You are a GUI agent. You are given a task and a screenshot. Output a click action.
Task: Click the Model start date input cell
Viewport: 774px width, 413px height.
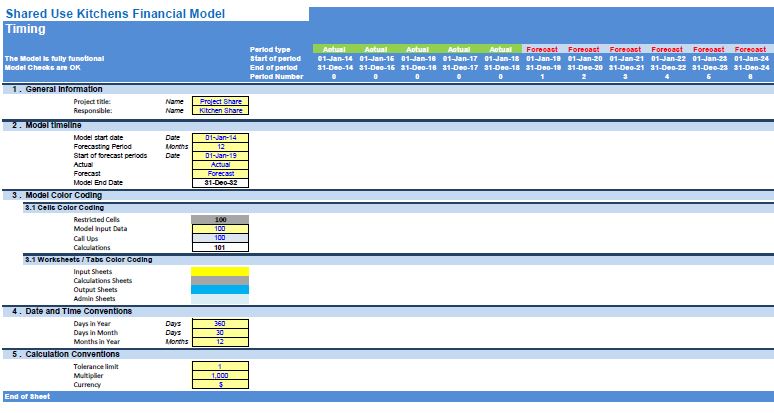[x=220, y=138]
